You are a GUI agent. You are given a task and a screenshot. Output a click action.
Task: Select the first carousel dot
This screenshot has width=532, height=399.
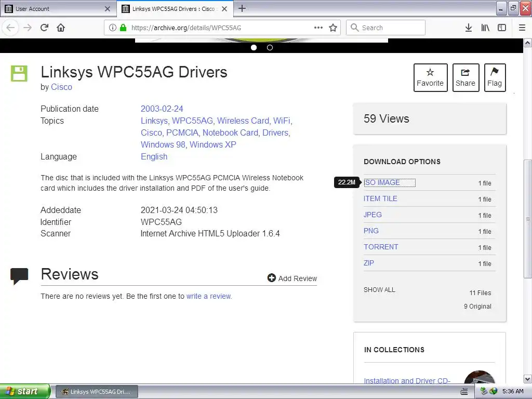(254, 47)
